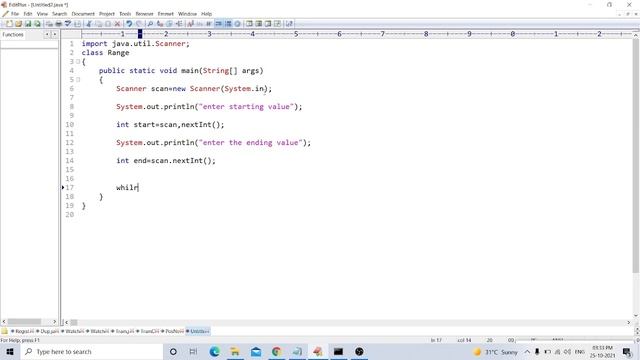640x360 pixels.
Task: Switch to the first document tab at the bottom
Action: click(22, 331)
